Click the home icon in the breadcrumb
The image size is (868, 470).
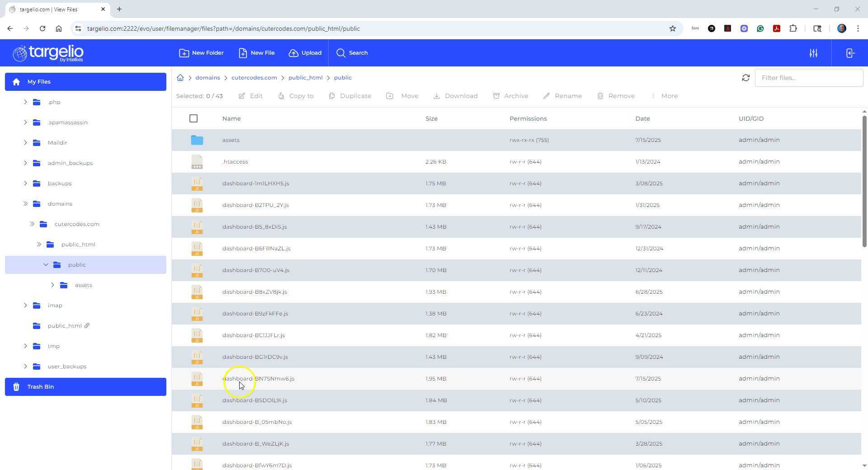(x=180, y=77)
